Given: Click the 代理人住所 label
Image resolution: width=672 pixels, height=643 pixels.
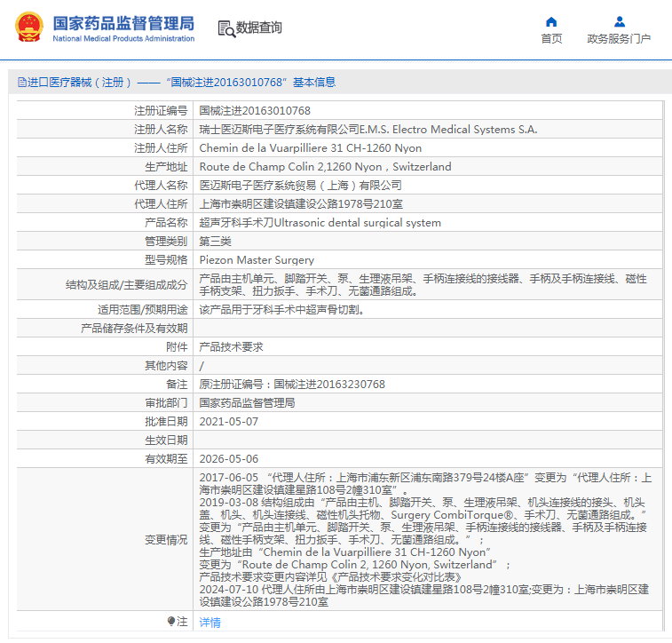Looking at the screenshot, I should 161,204.
